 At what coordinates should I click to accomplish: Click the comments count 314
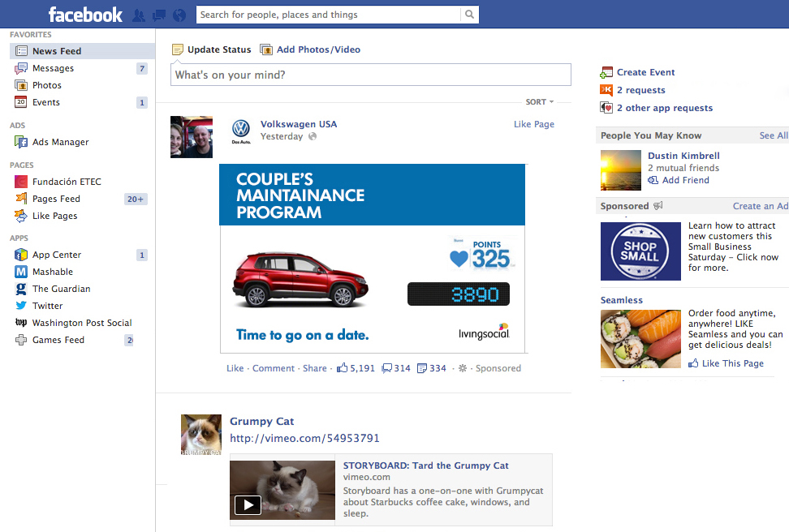coord(396,368)
